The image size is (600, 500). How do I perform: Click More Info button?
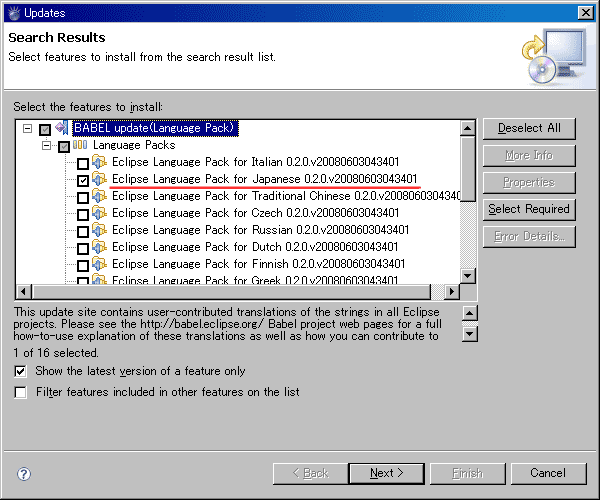(x=529, y=155)
